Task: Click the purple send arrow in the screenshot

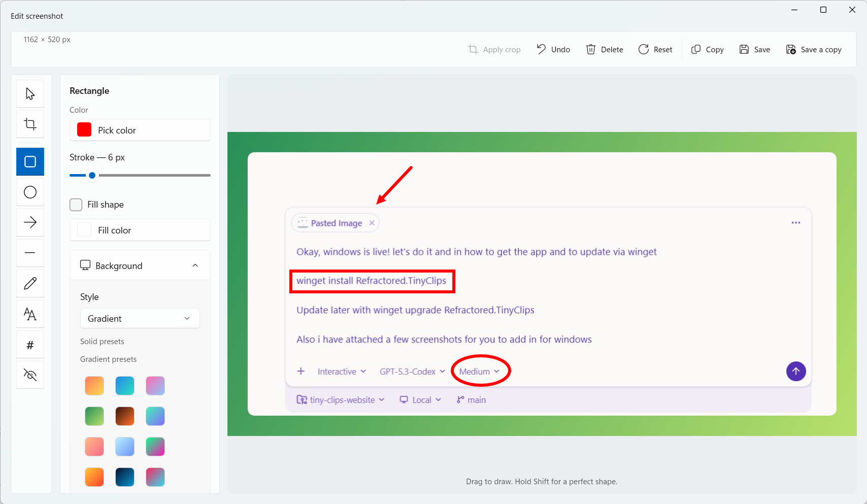Action: point(796,371)
